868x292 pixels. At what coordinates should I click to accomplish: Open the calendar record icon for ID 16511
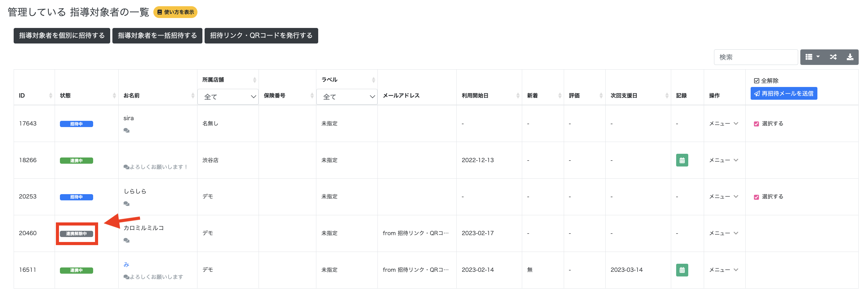(x=682, y=270)
